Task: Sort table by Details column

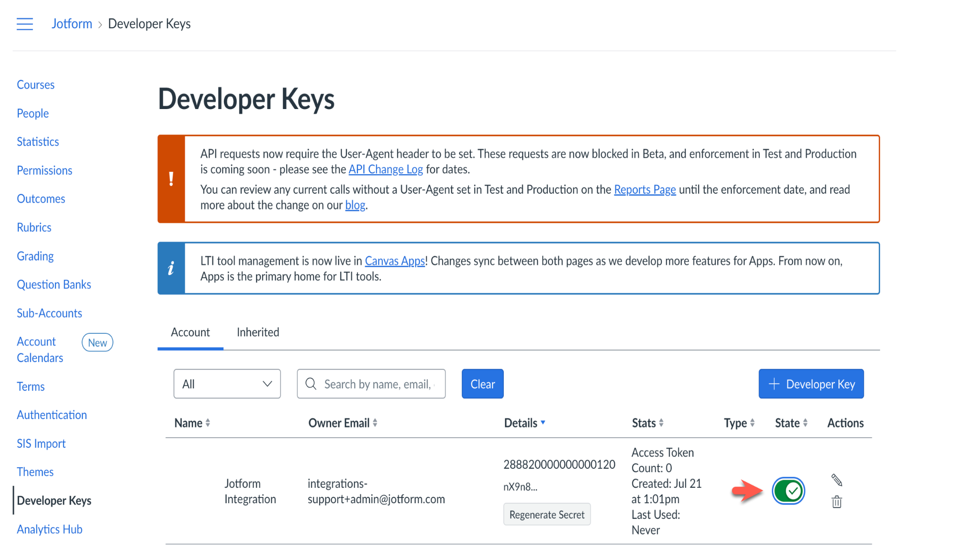Action: pyautogui.click(x=525, y=423)
